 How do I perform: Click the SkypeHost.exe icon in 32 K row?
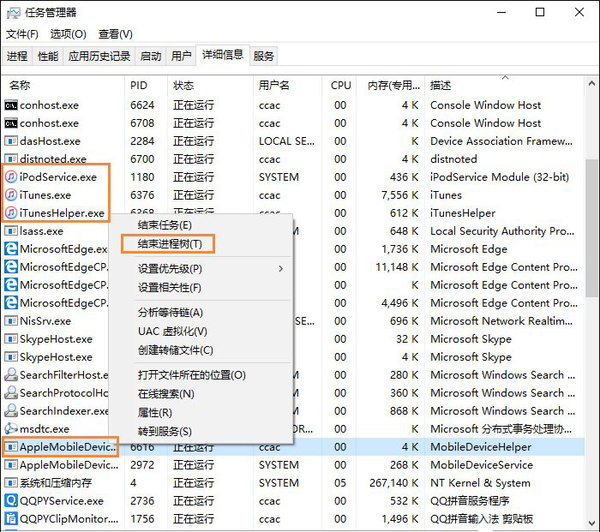[x=11, y=339]
